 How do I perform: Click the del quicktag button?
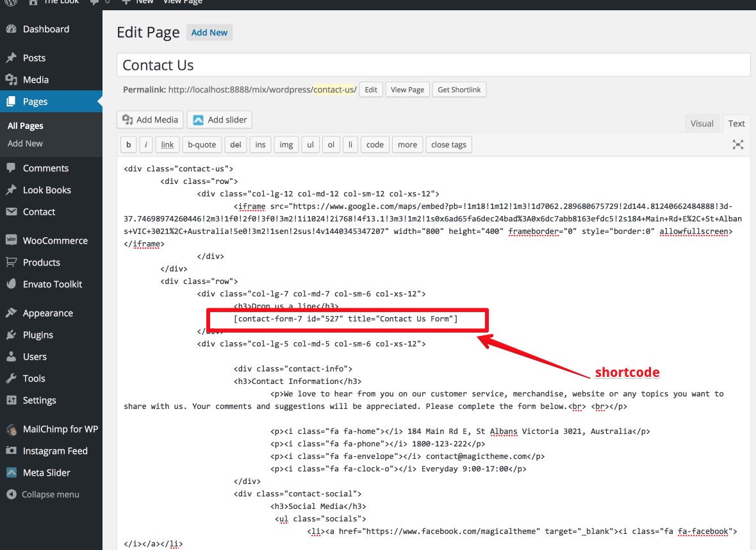click(x=236, y=145)
